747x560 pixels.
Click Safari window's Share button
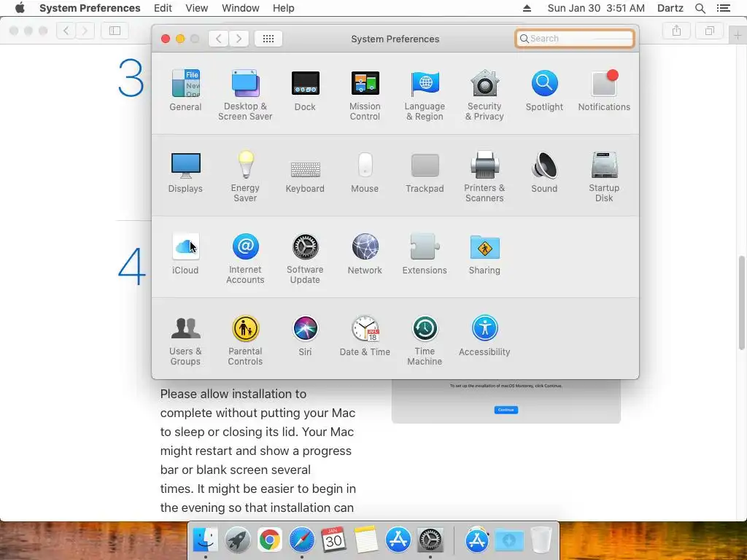point(676,31)
